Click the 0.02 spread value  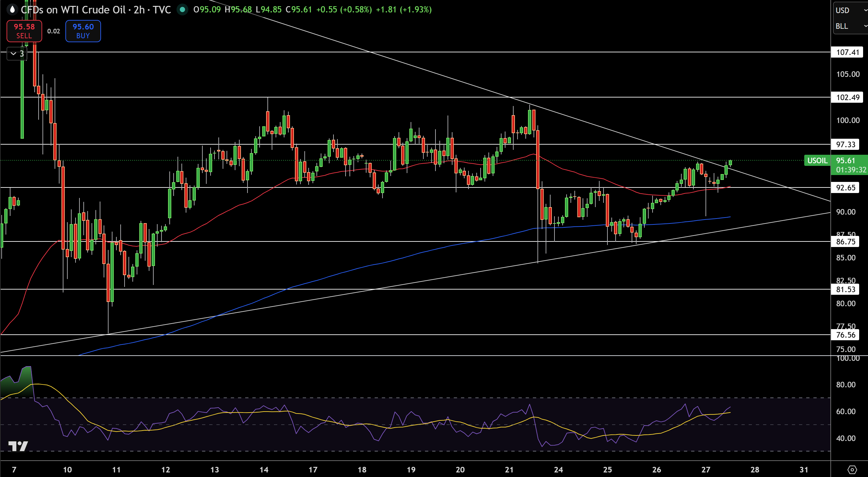coord(54,31)
